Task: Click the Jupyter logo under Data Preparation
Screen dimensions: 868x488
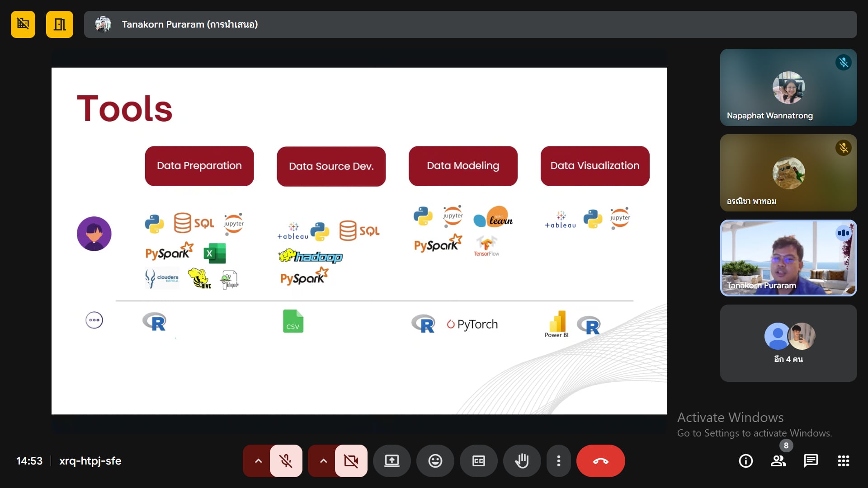Action: click(234, 224)
